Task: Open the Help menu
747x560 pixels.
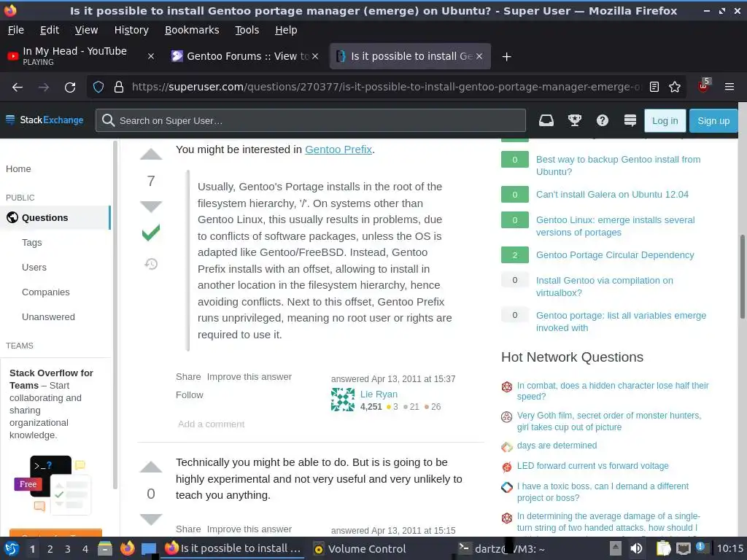Action: [x=286, y=30]
